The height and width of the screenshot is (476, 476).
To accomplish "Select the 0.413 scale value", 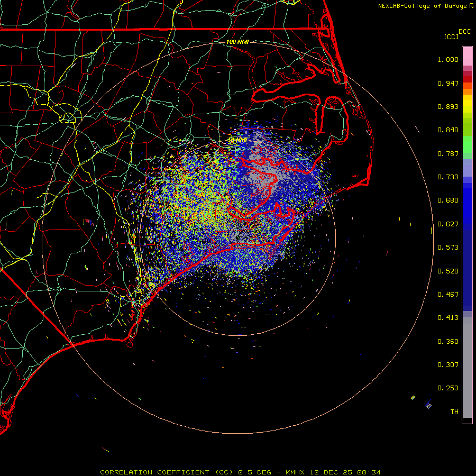I will (448, 318).
